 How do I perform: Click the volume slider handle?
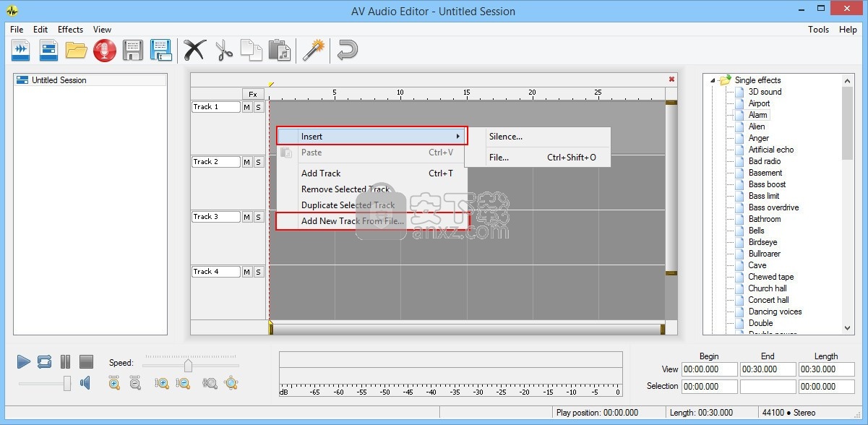pyautogui.click(x=67, y=384)
